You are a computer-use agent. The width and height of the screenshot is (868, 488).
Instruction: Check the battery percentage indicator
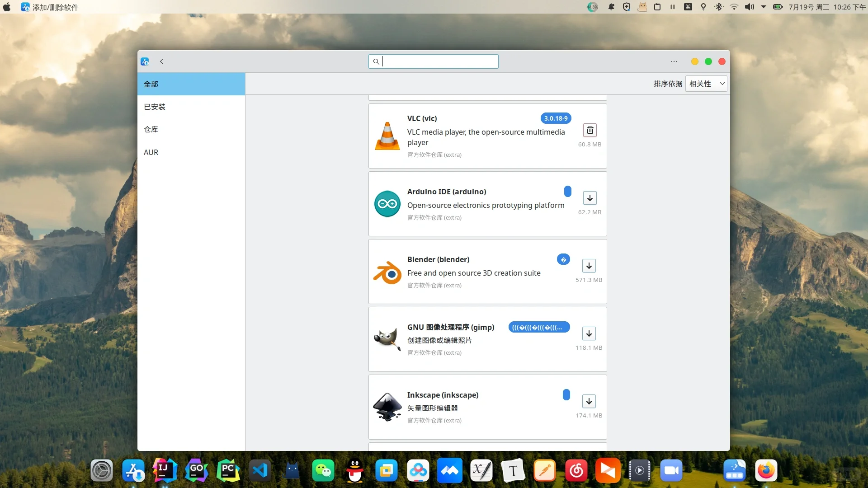pos(593,7)
